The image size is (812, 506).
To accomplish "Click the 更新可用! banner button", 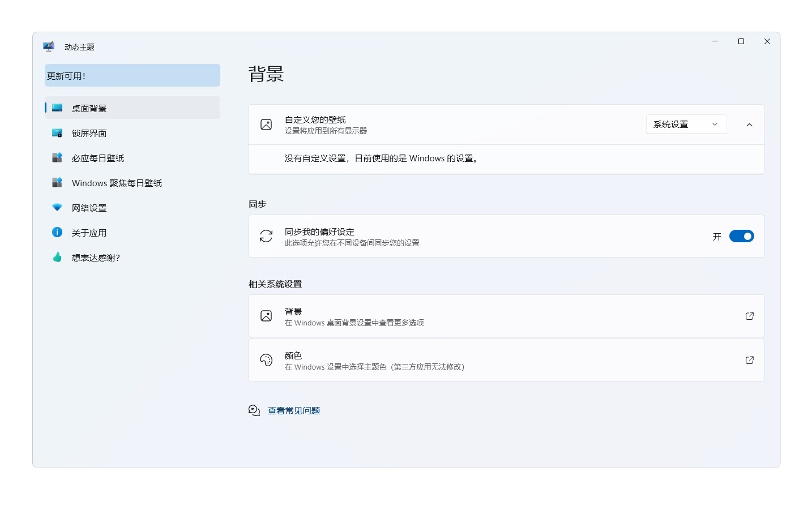I will pos(133,75).
